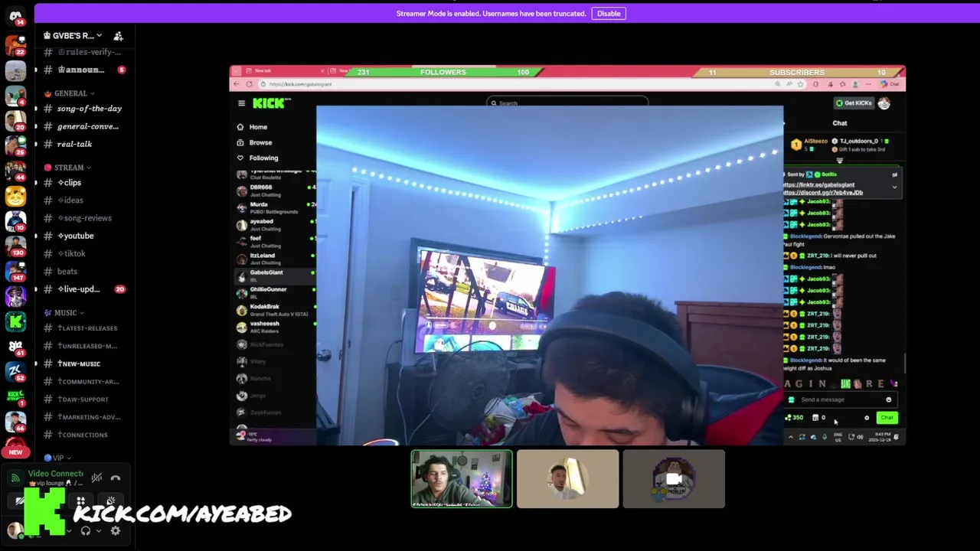980x551 pixels.
Task: Click the Kick profile avatar top right
Action: (884, 103)
